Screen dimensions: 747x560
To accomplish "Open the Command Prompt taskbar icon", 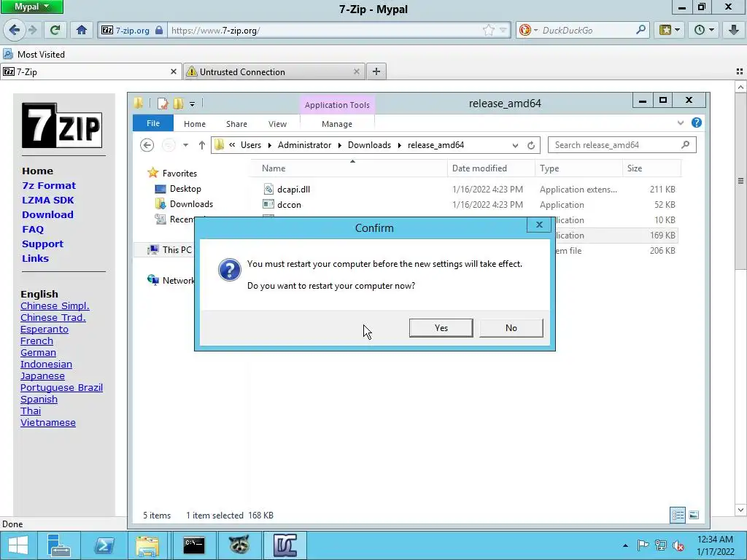I will pos(194,545).
